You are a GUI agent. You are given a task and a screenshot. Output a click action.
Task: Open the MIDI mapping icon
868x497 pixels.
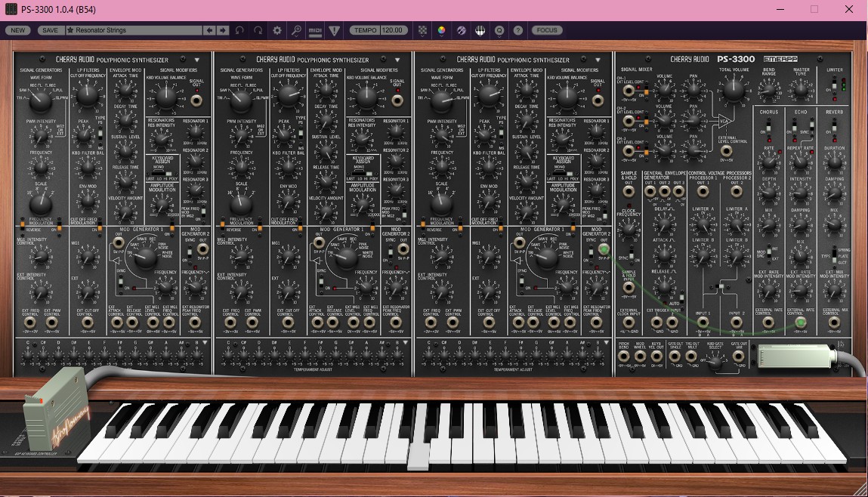316,30
